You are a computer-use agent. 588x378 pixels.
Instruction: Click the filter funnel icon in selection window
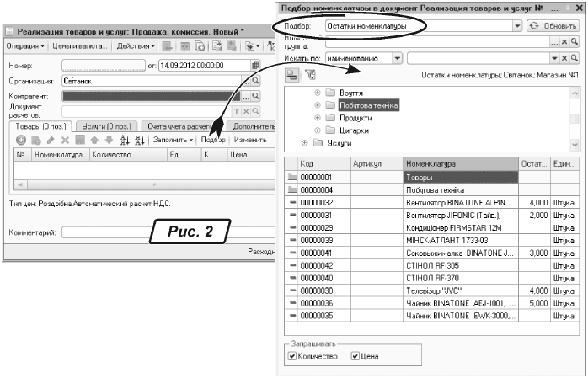tap(311, 75)
